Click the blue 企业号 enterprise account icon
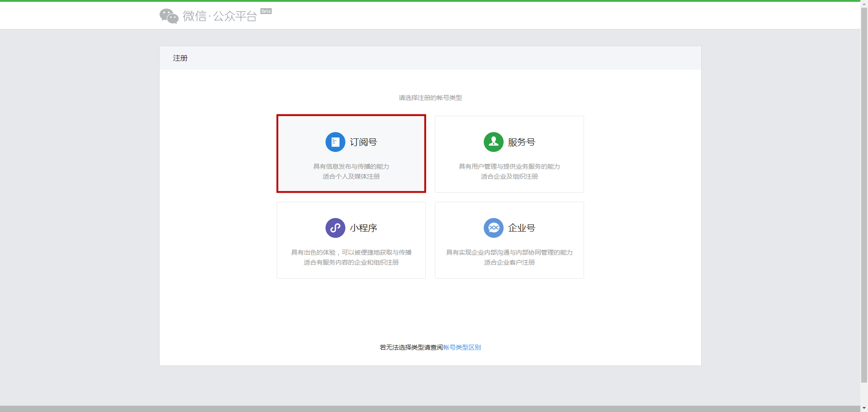Screen dimensions: 868x412 coord(493,227)
